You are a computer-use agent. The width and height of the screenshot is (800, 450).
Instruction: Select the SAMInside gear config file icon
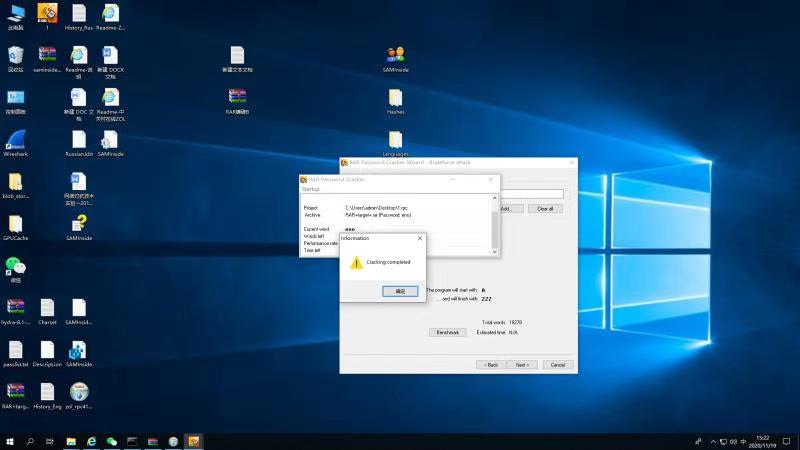click(x=110, y=143)
